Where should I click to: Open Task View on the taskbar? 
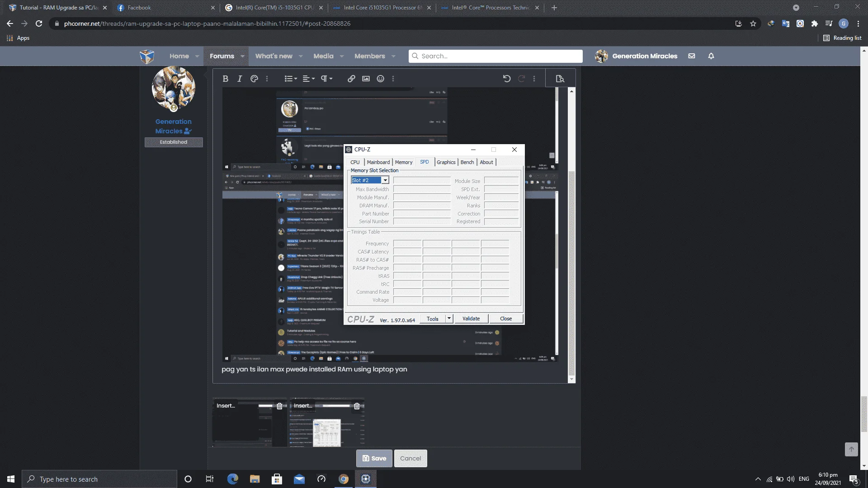209,479
